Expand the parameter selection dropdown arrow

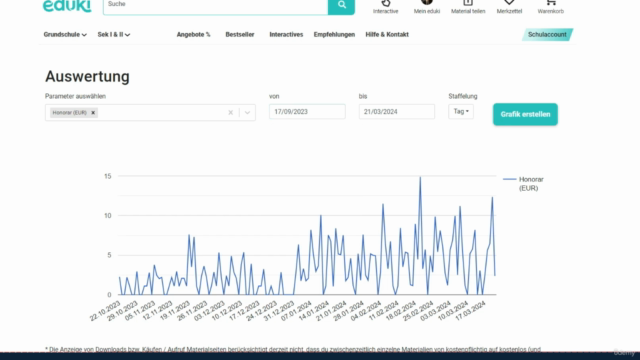click(247, 113)
